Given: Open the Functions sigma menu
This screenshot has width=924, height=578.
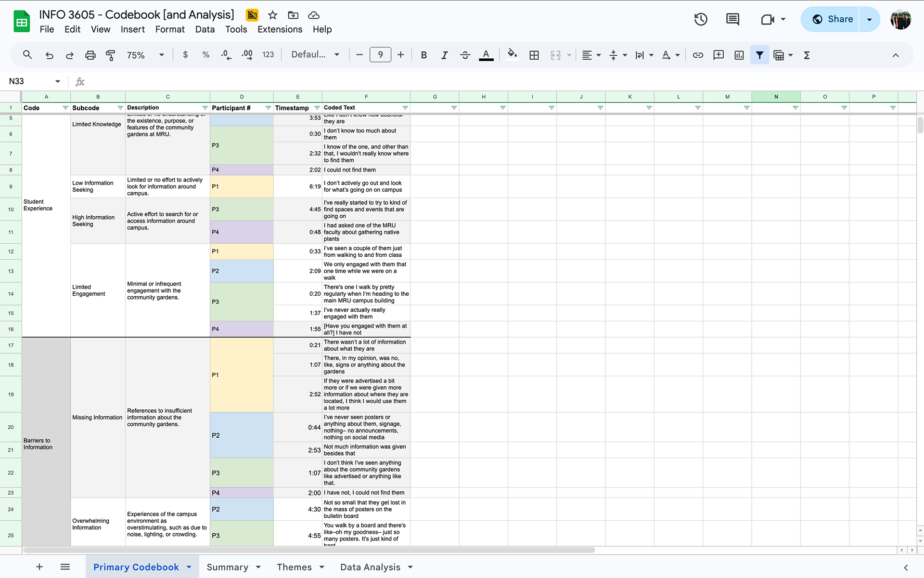Looking at the screenshot, I should (807, 55).
